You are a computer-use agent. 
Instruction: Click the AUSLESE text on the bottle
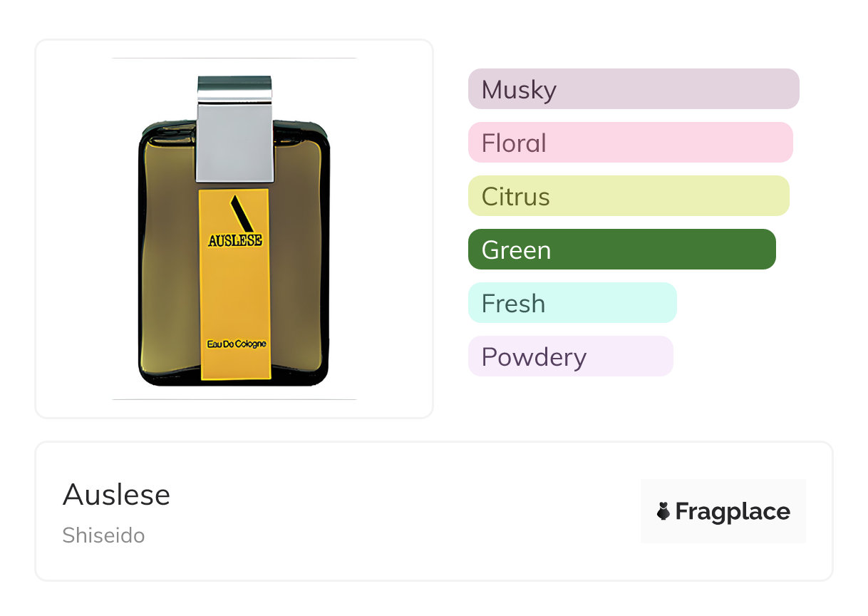point(234,241)
